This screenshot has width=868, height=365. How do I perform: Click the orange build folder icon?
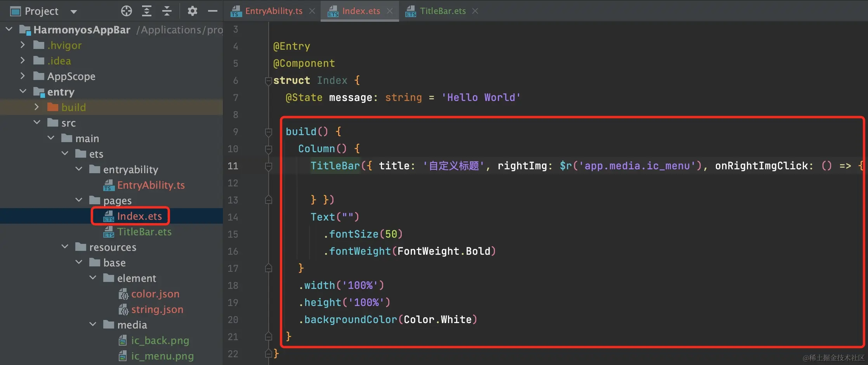point(53,107)
